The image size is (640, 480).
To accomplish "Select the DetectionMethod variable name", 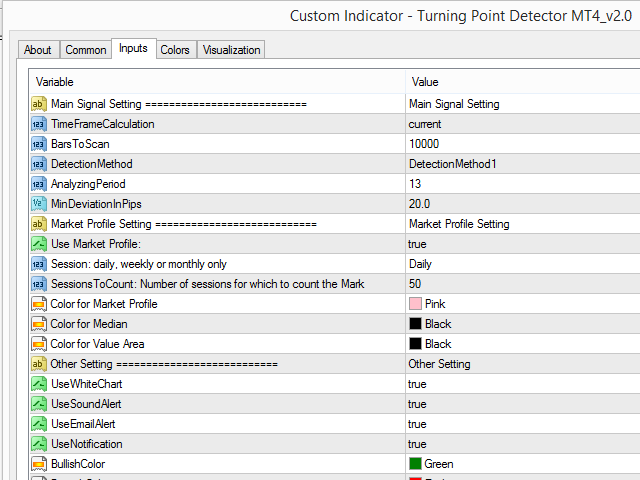I will pos(92,164).
